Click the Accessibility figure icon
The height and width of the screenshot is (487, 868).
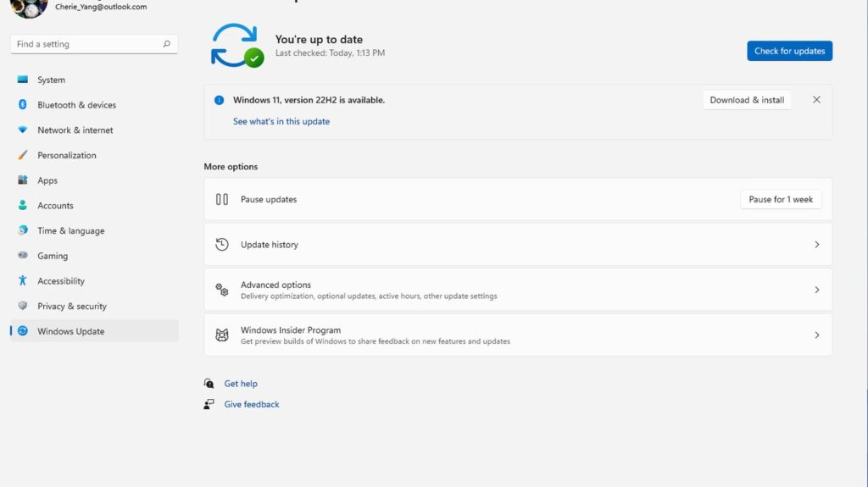coord(23,280)
